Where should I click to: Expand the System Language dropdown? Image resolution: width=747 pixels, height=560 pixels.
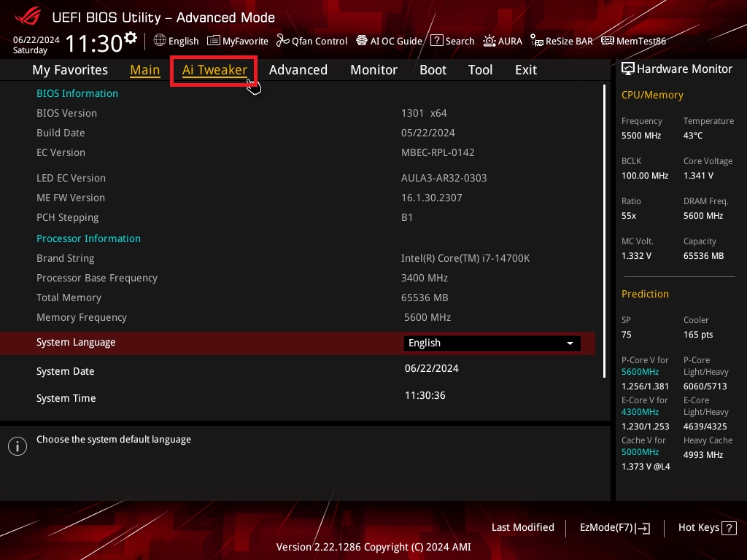click(x=492, y=343)
